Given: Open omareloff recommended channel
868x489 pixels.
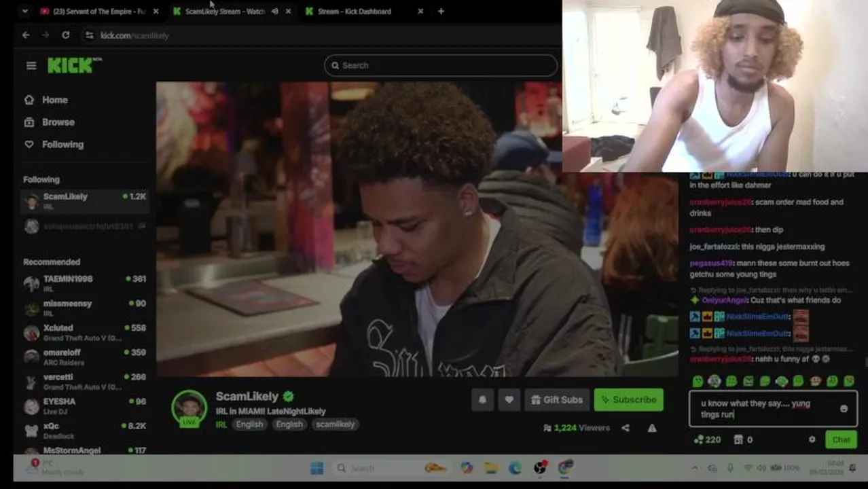Looking at the screenshot, I should 85,357.
